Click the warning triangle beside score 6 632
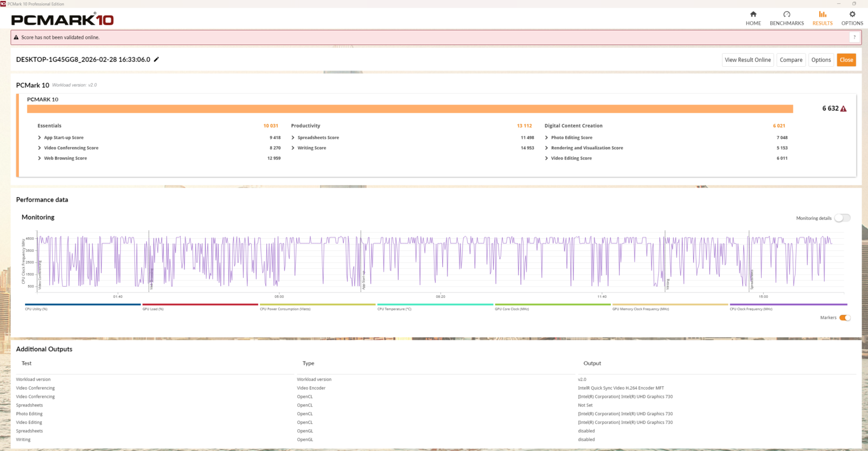 coord(843,109)
